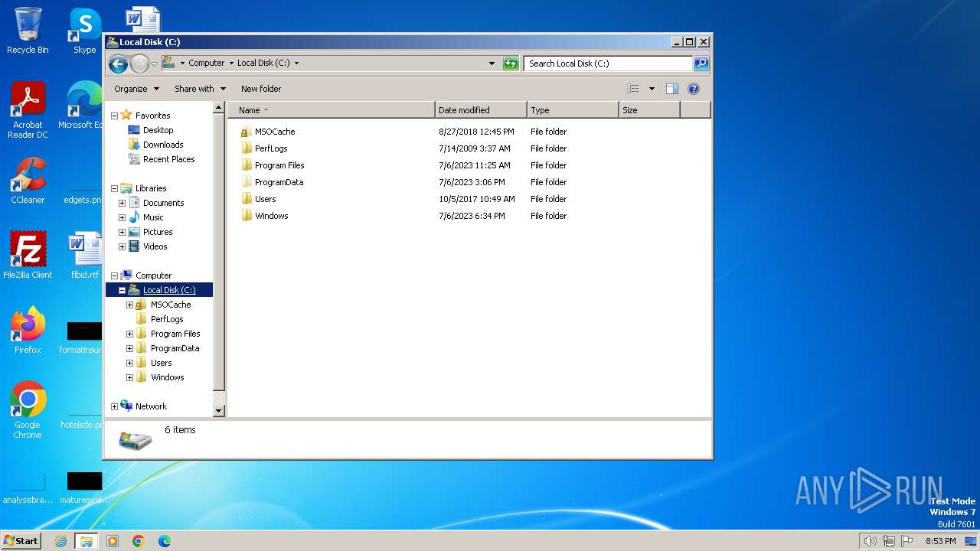Click the Start button

pos(21,541)
